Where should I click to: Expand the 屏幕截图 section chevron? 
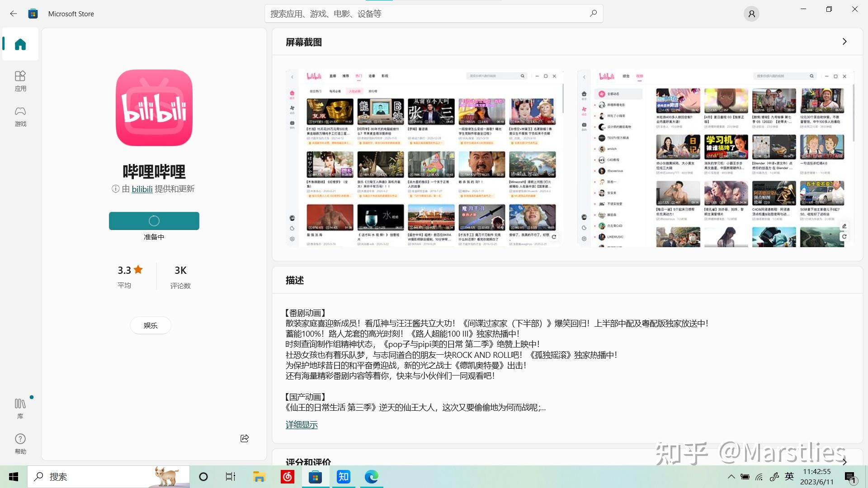coord(844,42)
